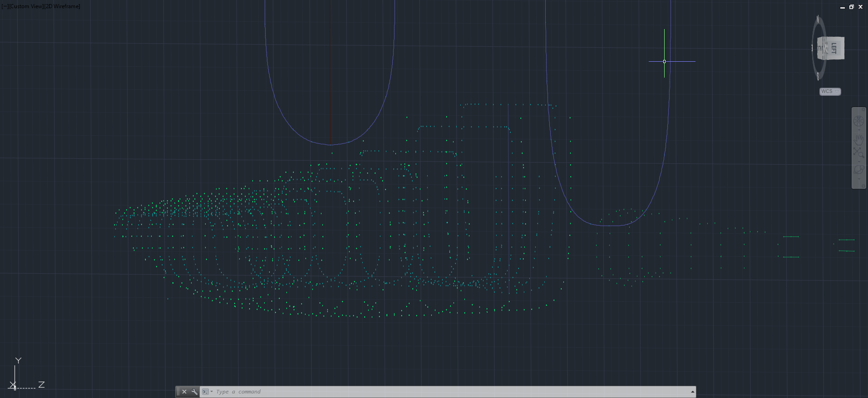Expand the zoom options dropdown arrow
The width and height of the screenshot is (868, 398).
click(858, 161)
